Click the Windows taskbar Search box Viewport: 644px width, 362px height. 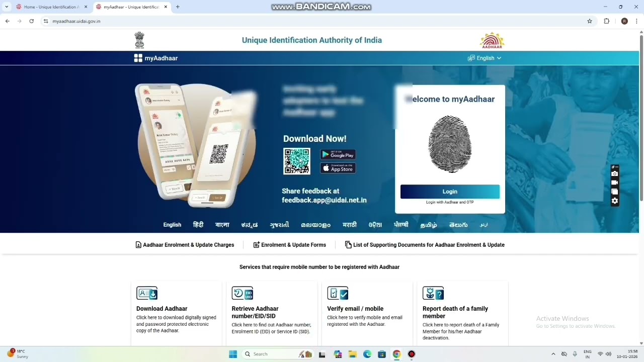[277, 354]
